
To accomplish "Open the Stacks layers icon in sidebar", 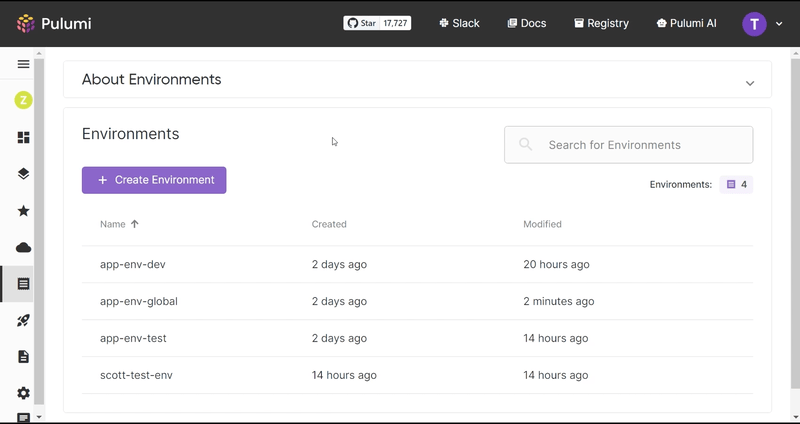I will click(23, 174).
